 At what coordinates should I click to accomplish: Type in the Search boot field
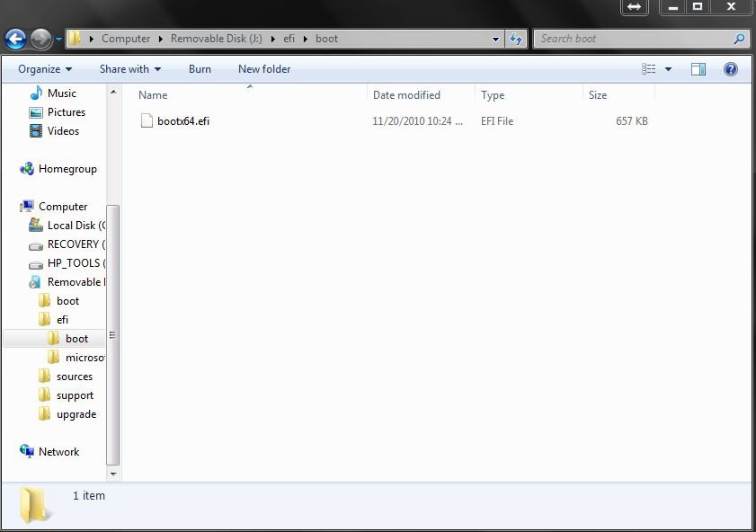pos(634,39)
